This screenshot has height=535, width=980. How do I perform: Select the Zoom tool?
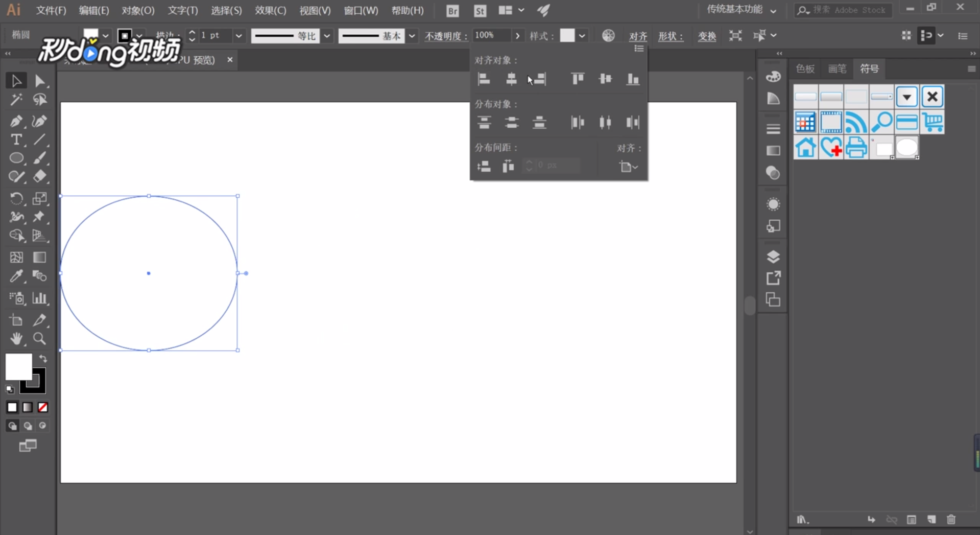pyautogui.click(x=39, y=338)
